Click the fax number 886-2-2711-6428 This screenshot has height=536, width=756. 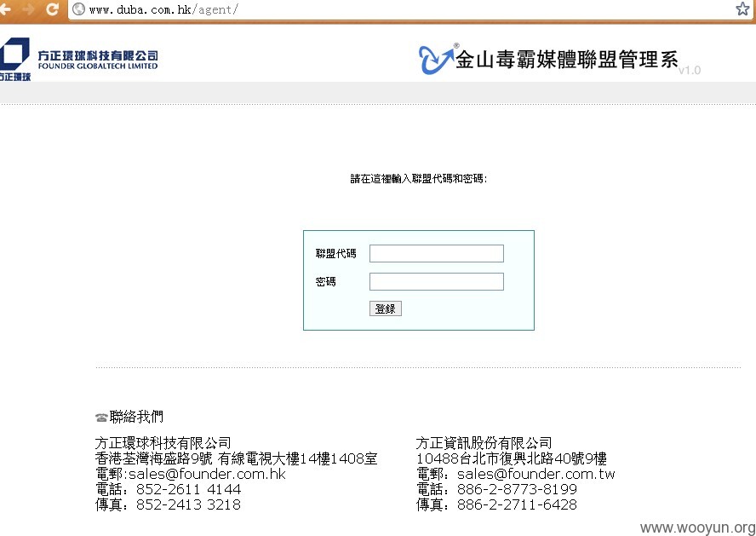[517, 504]
